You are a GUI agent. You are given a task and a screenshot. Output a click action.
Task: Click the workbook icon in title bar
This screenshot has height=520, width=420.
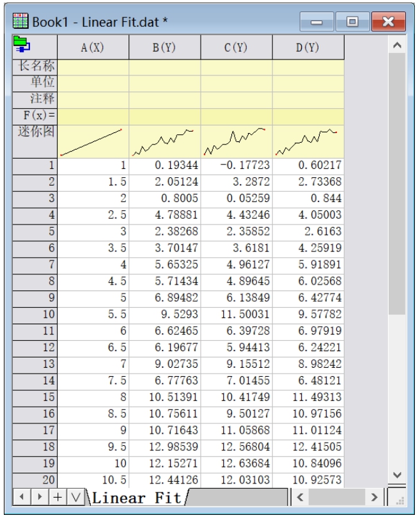[14, 23]
